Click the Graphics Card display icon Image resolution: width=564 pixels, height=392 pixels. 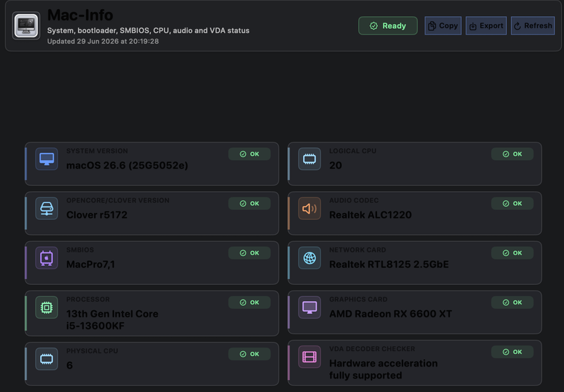coord(309,307)
